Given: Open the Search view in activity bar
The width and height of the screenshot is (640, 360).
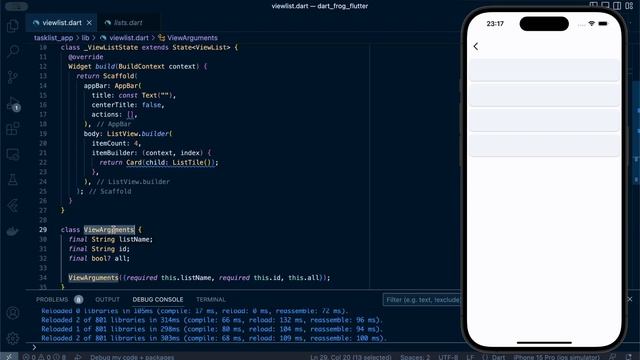Looking at the screenshot, I should point(13,51).
